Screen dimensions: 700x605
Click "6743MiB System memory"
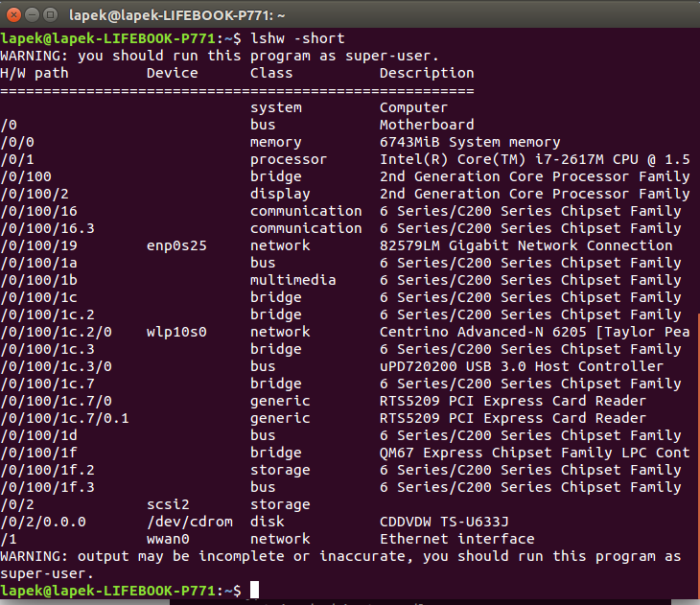click(x=470, y=142)
